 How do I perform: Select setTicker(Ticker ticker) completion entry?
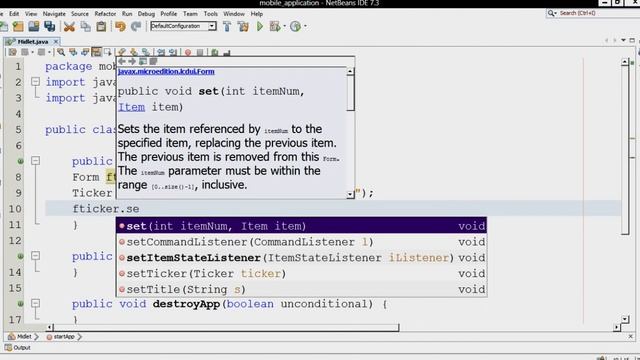tap(301, 273)
